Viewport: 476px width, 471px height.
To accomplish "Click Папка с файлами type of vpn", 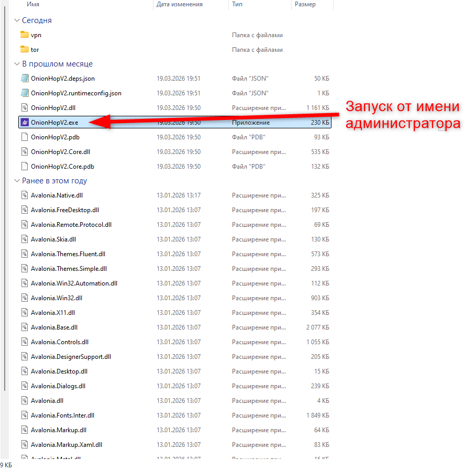I will pos(257,35).
